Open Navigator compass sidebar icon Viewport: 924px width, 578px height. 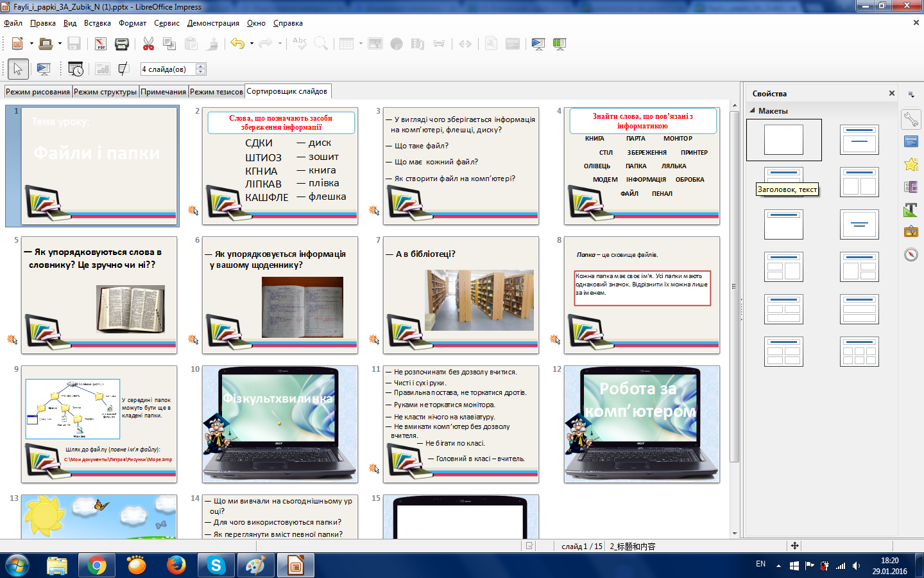coord(911,254)
